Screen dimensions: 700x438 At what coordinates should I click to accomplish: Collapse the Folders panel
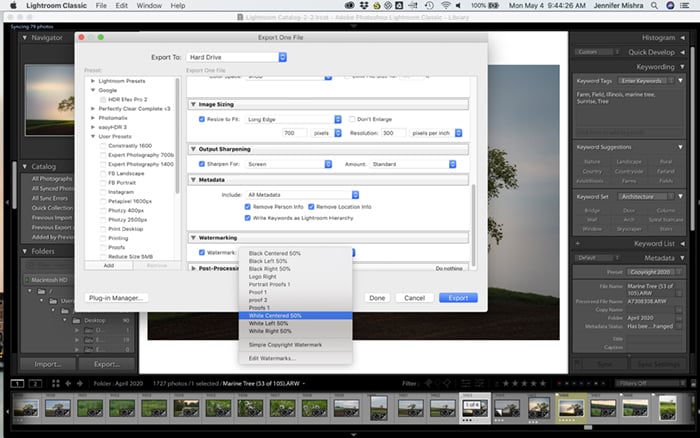point(25,251)
